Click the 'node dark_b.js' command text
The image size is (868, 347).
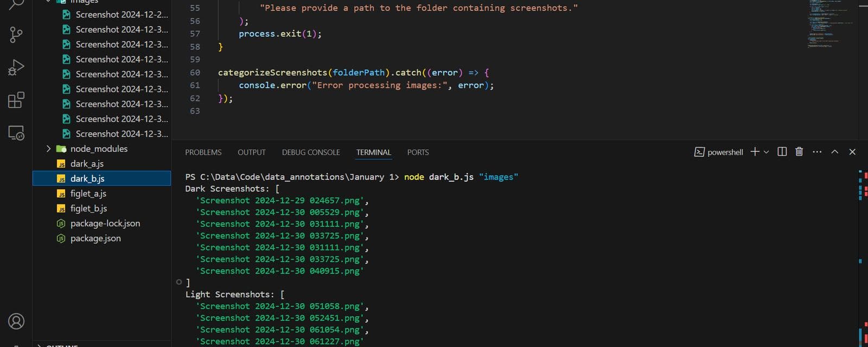(439, 177)
